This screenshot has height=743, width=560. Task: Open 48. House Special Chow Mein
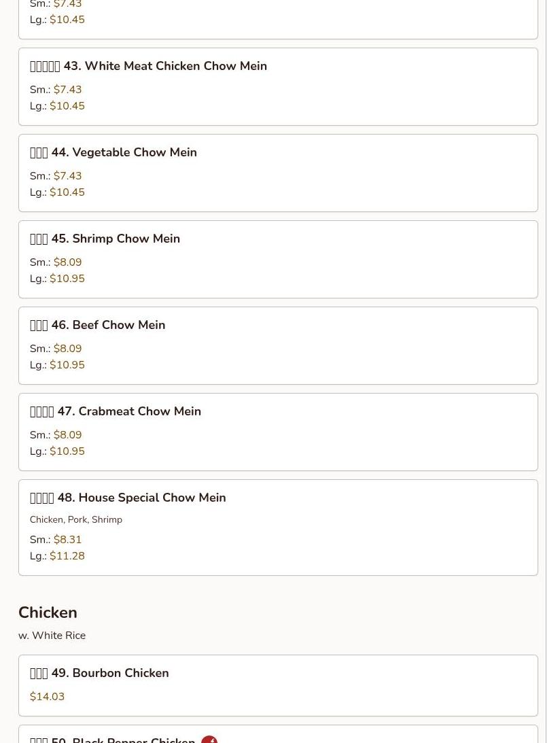click(x=278, y=528)
